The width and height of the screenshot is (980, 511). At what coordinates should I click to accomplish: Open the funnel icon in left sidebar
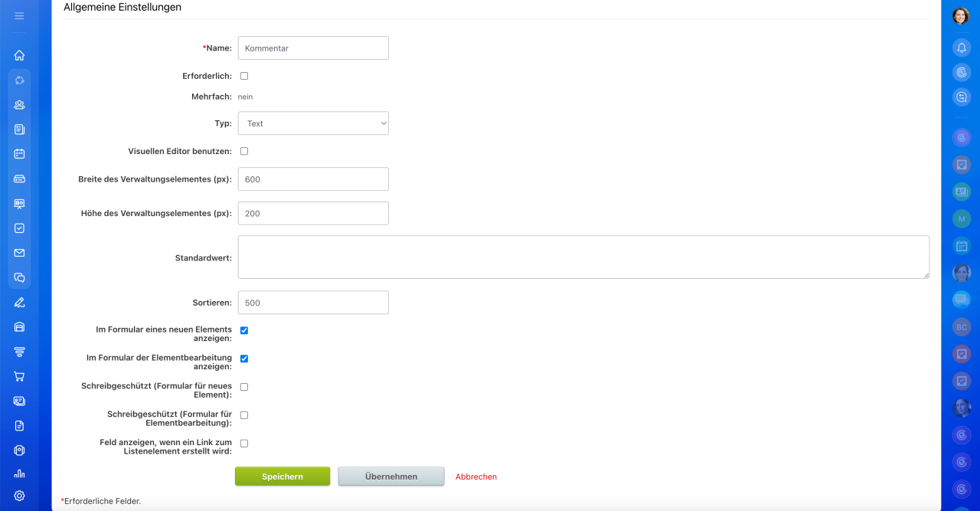coord(19,352)
